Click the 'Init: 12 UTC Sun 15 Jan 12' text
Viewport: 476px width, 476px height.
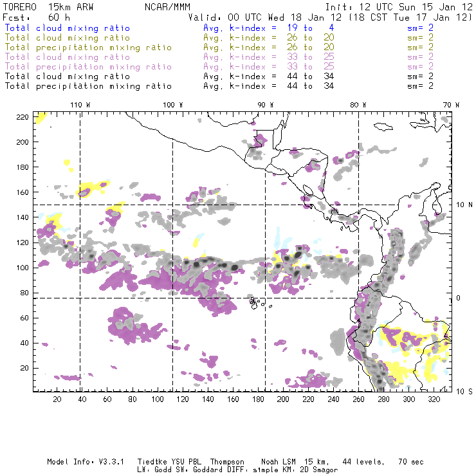(399, 6)
